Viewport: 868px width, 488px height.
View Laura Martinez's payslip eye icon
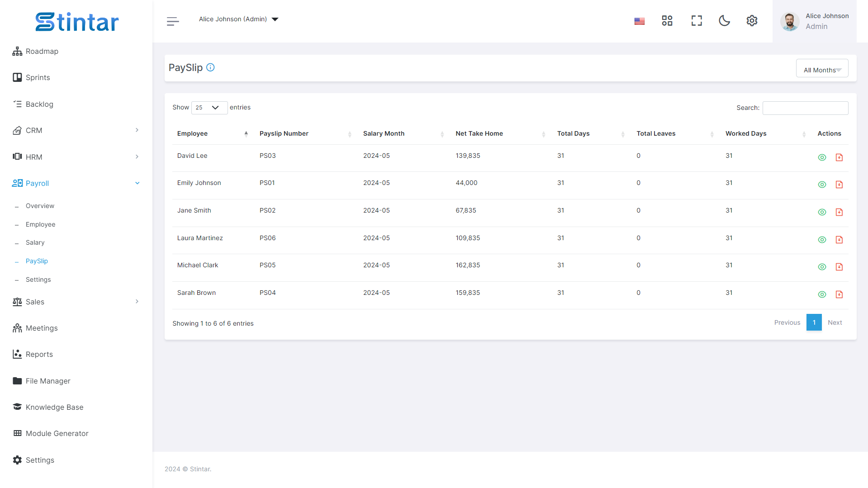point(822,240)
